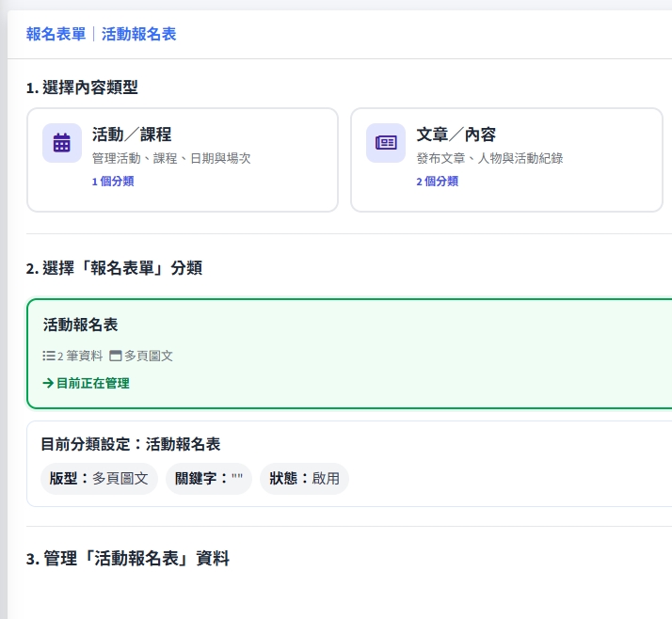
Task: Open the 活動報名表 breadcrumb link
Action: pyautogui.click(x=139, y=34)
